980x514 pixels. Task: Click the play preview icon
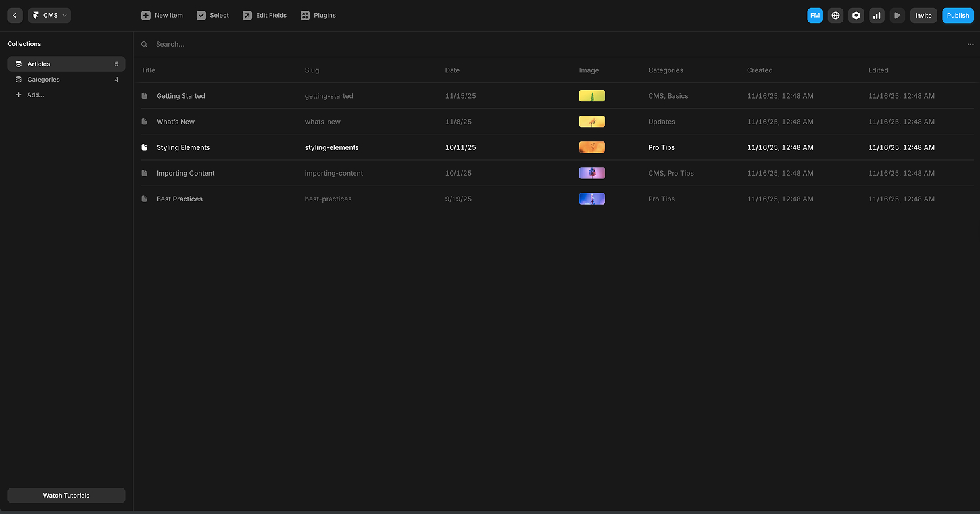pos(897,15)
